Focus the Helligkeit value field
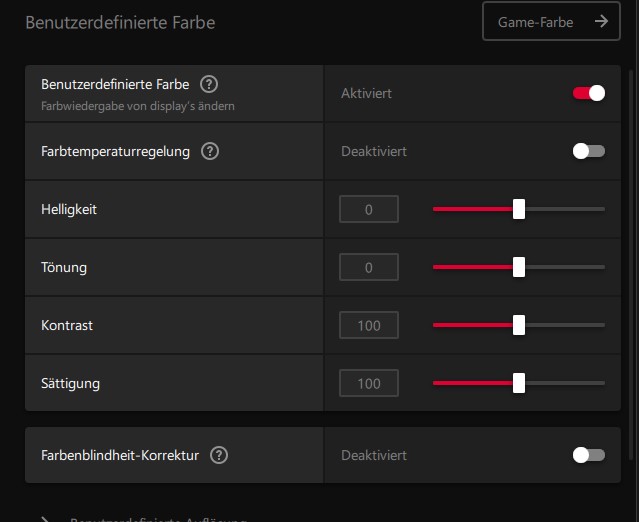 pyautogui.click(x=369, y=209)
